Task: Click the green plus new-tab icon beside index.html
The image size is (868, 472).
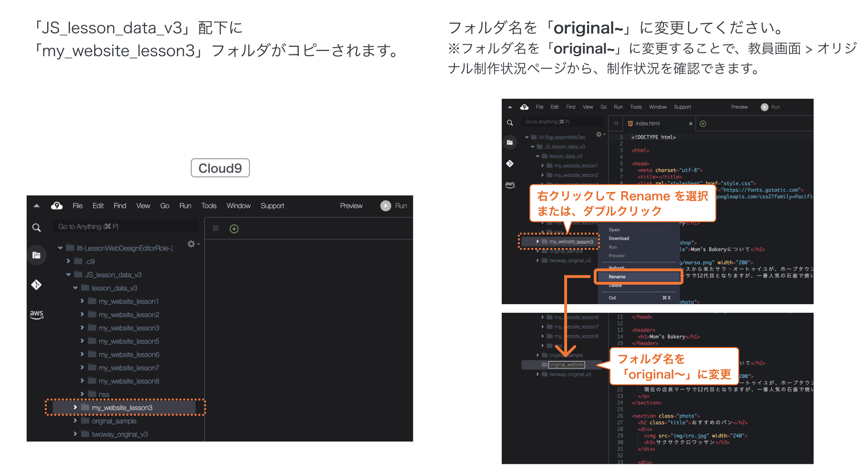Action: point(703,123)
